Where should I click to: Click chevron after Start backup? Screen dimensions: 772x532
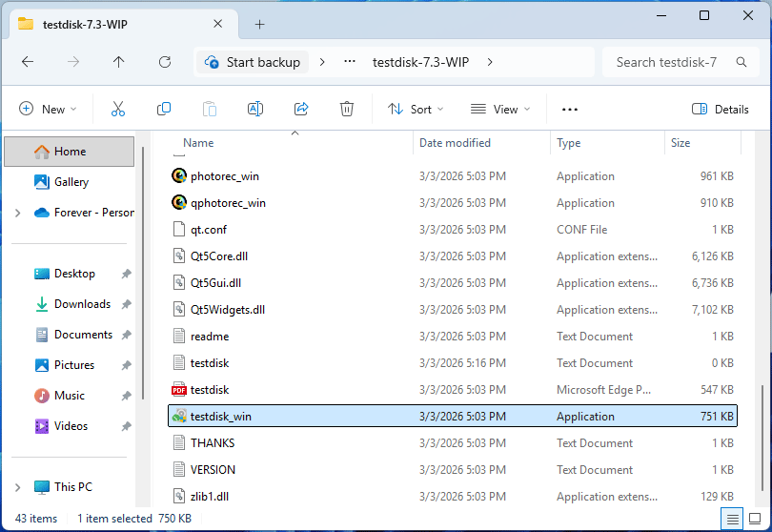tap(322, 62)
